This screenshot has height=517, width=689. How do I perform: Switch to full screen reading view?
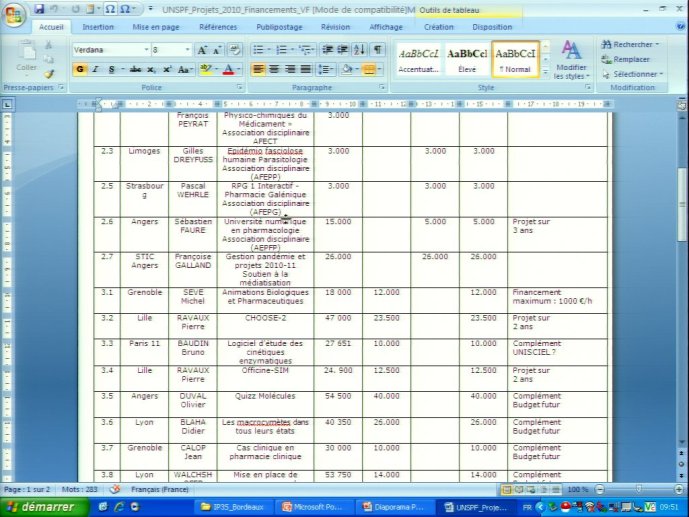tap(519, 489)
